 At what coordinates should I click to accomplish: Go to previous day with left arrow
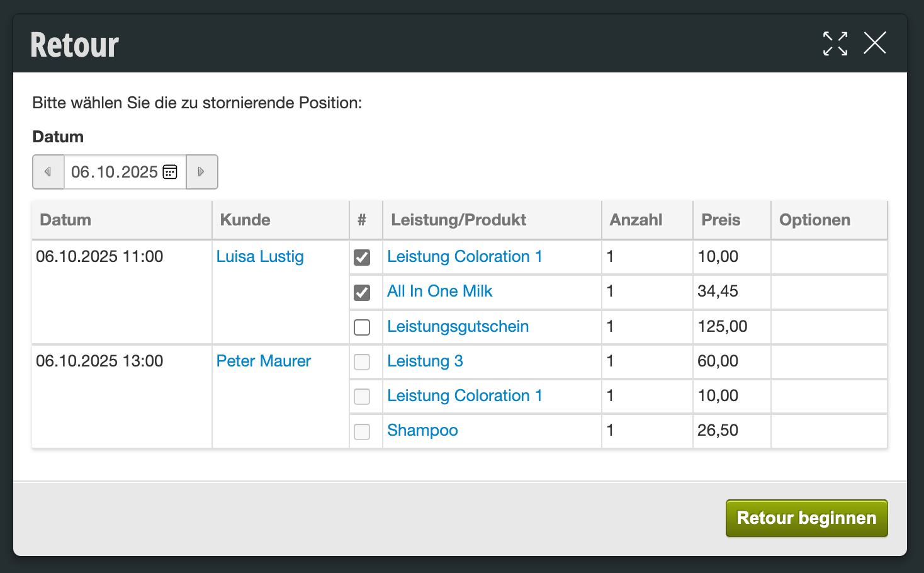[48, 172]
